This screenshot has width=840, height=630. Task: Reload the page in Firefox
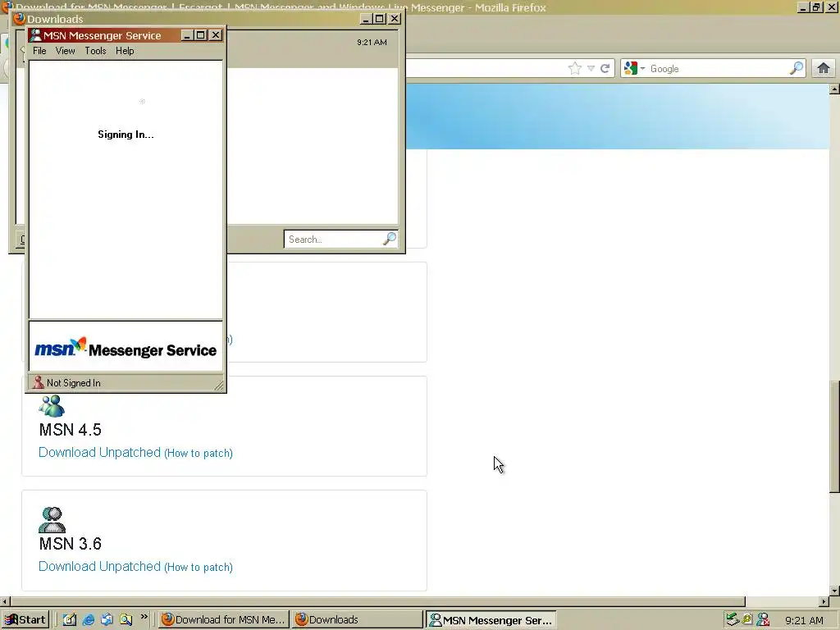[605, 69]
